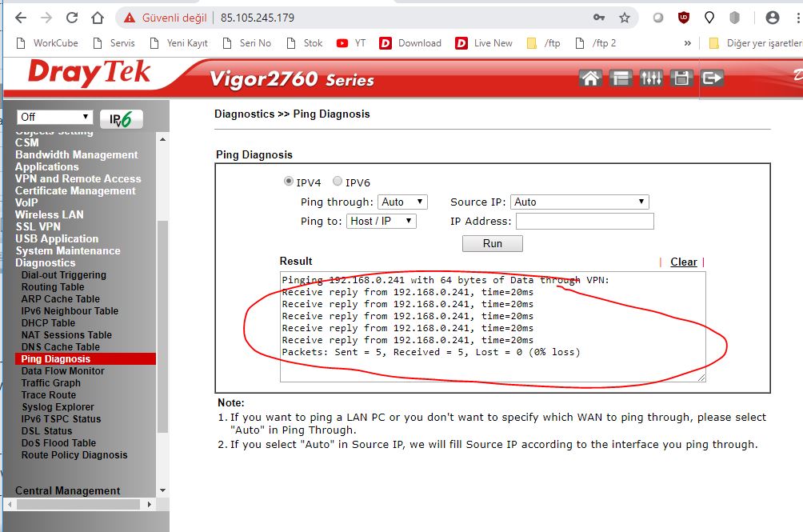The height and width of the screenshot is (532, 803).
Task: Open Trace Route in Diagnostics menu
Action: click(x=49, y=395)
